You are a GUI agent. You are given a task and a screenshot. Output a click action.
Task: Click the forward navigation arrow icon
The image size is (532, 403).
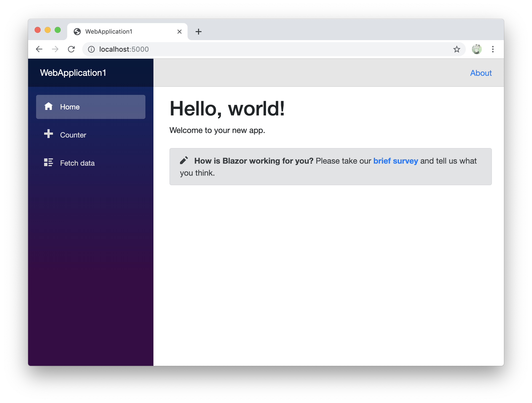tap(55, 49)
